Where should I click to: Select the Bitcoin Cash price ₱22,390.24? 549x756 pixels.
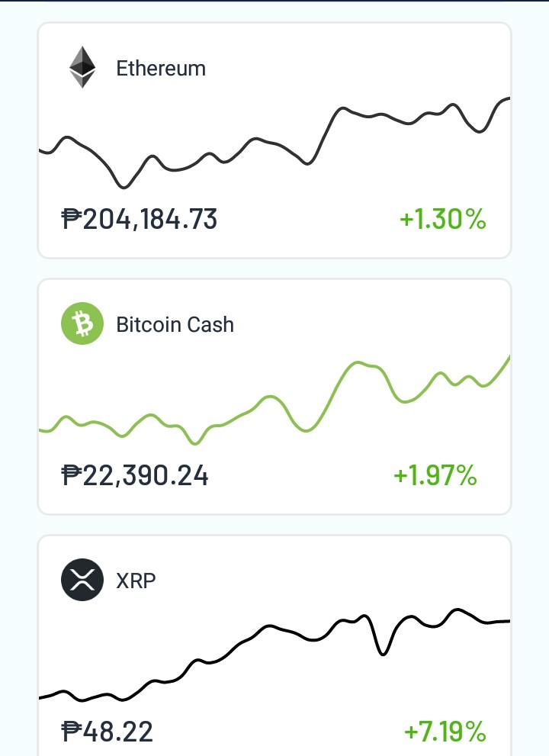pos(135,475)
